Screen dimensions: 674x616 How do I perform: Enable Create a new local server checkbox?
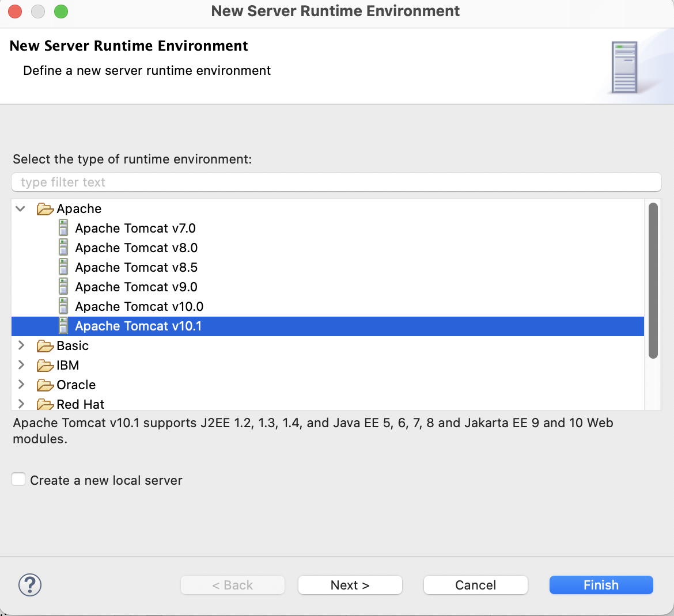tap(18, 480)
